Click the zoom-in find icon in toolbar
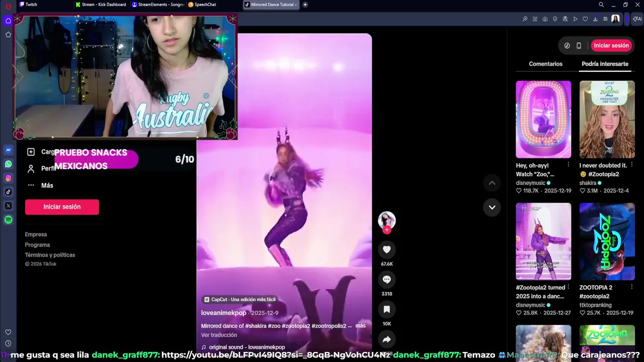Image resolution: width=644 pixels, height=362 pixels. tap(525, 19)
